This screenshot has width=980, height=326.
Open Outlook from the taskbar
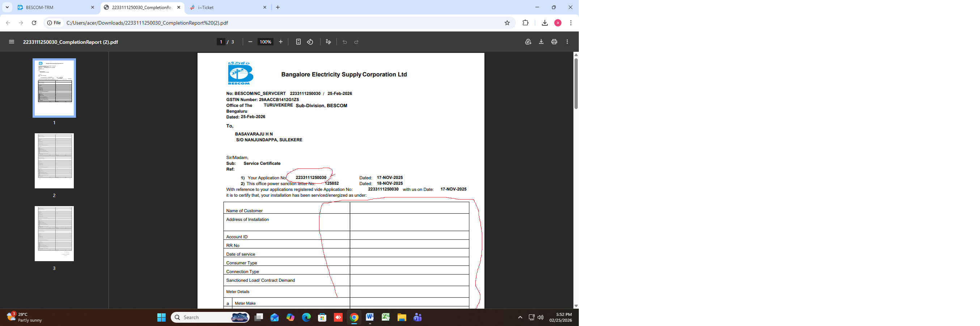274,317
